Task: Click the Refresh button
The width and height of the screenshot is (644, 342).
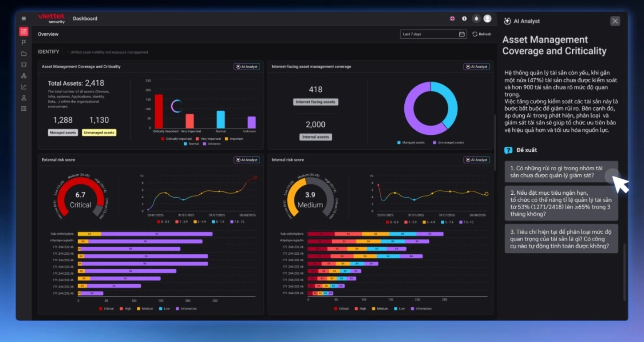Action: click(x=482, y=34)
